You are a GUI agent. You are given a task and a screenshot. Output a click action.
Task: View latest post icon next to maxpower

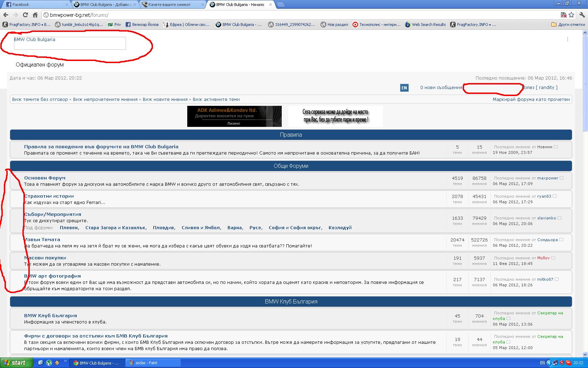[562, 178]
